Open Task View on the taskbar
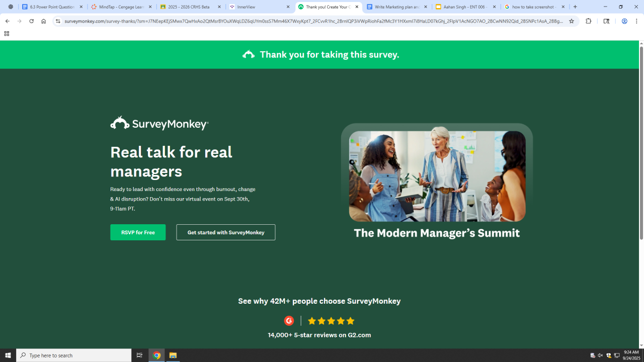Screen dimensions: 644x362 tap(139, 355)
